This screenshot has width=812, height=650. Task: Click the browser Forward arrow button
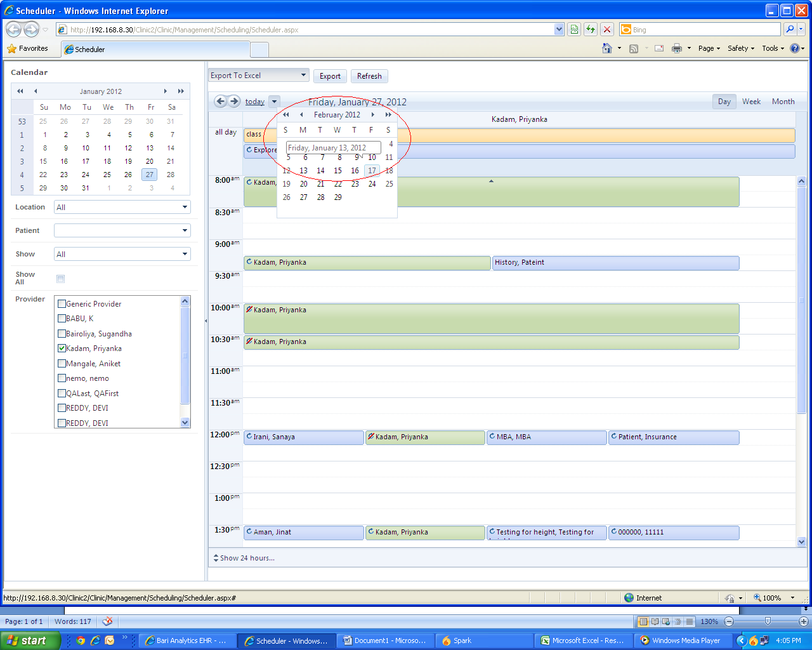[31, 29]
